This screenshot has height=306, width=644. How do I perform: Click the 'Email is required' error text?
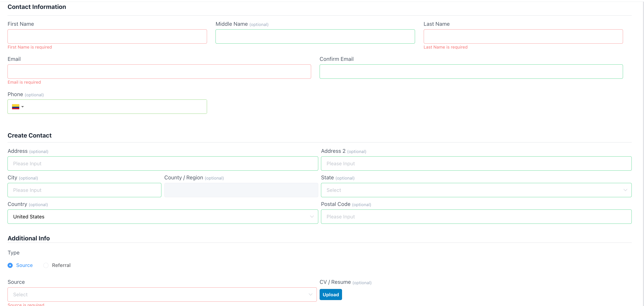[x=24, y=82]
